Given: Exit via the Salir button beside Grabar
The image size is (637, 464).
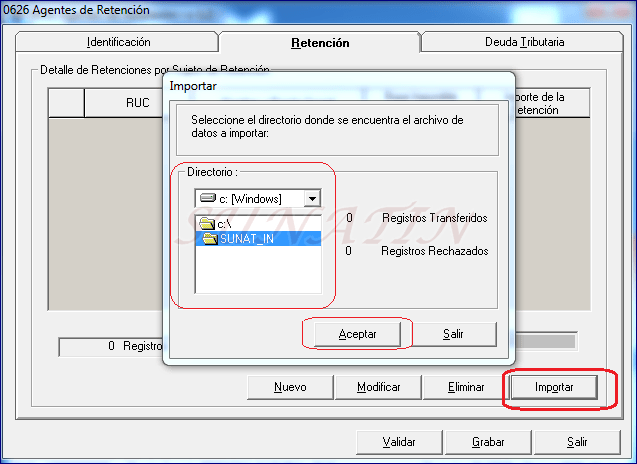Looking at the screenshot, I should click(577, 441).
